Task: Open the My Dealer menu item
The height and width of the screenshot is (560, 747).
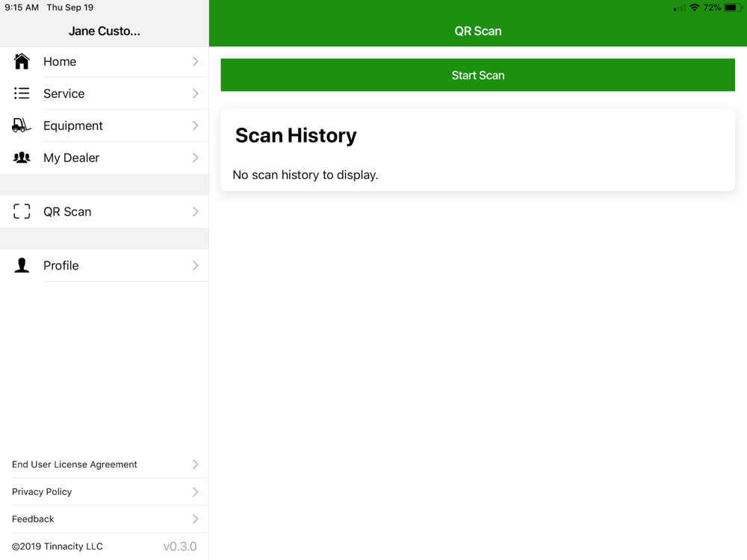Action: (71, 158)
